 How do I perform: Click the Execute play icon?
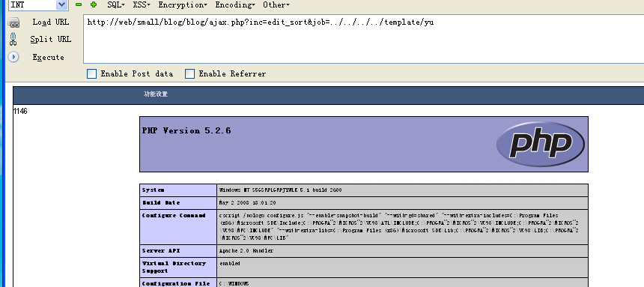[13, 57]
